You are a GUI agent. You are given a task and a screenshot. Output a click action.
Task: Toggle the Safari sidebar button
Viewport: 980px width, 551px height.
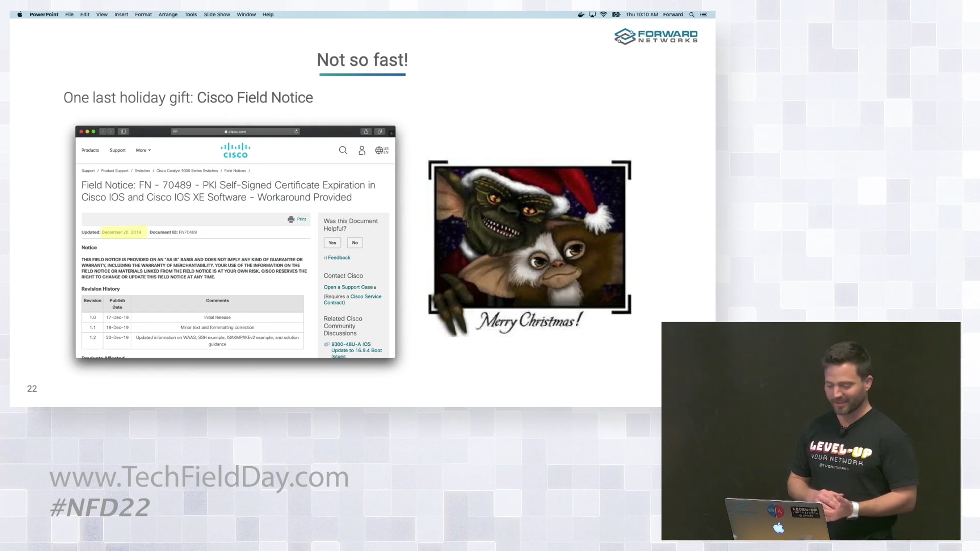coord(123,131)
